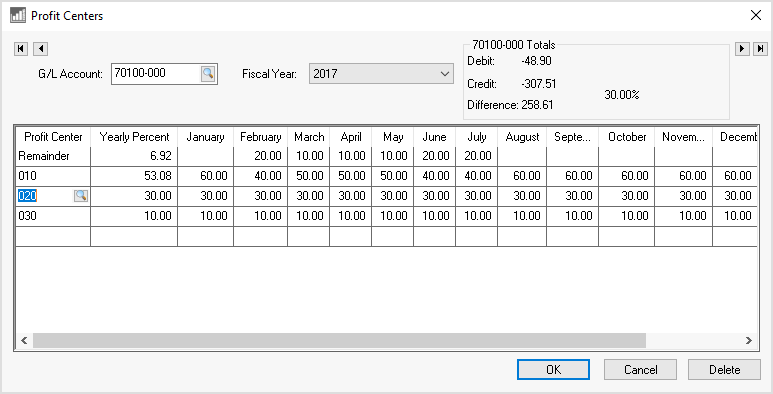This screenshot has width=773, height=394.
Task: Go to previous record arrow
Action: click(40, 49)
